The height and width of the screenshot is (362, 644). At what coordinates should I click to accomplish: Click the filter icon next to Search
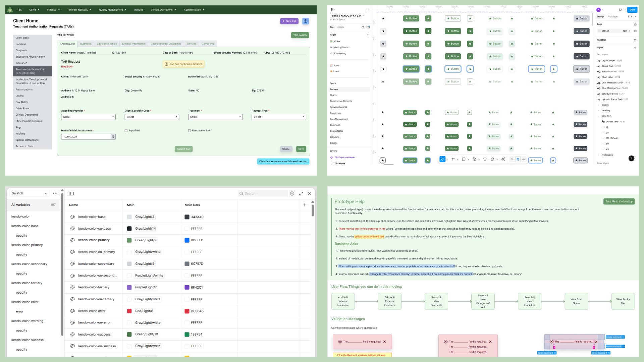pyautogui.click(x=292, y=193)
